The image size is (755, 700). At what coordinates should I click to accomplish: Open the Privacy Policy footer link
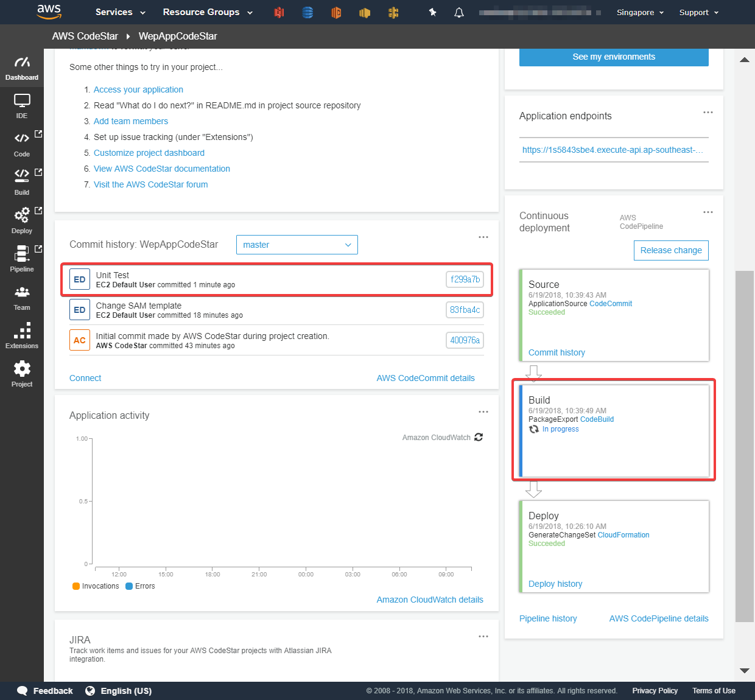click(655, 691)
